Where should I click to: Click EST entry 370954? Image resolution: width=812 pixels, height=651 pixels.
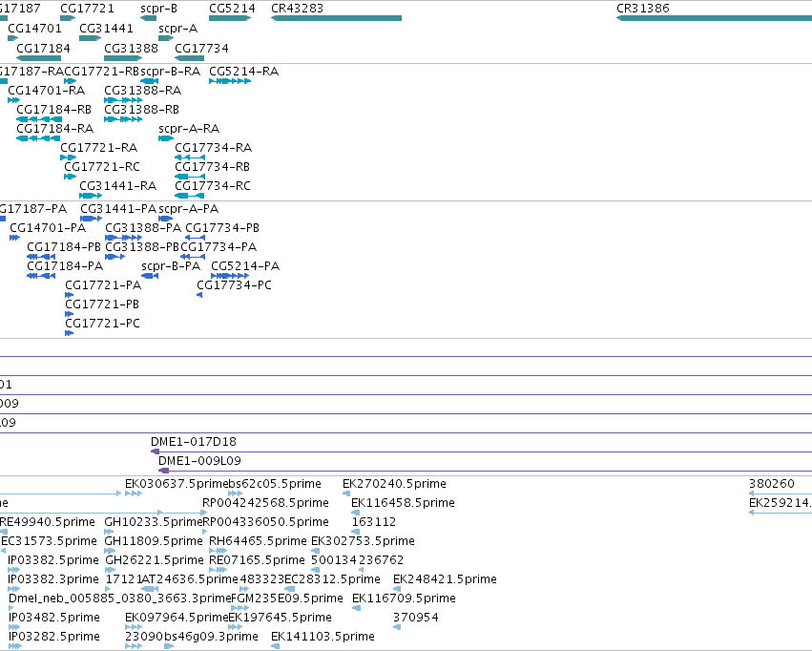click(416, 618)
